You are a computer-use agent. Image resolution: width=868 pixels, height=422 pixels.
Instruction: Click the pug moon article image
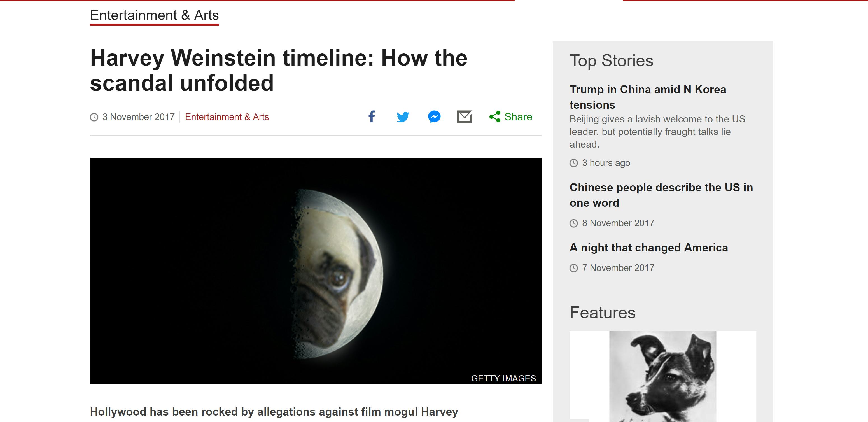pos(315,271)
